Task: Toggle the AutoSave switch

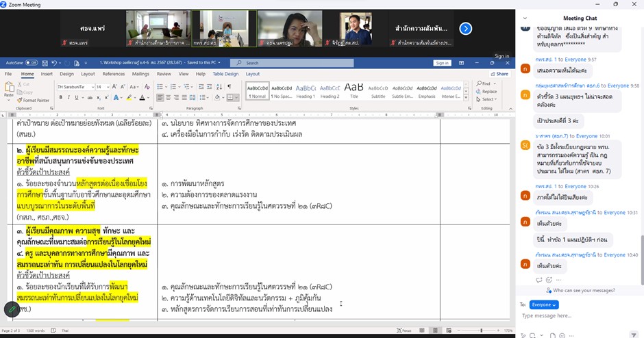Action: click(x=32, y=63)
